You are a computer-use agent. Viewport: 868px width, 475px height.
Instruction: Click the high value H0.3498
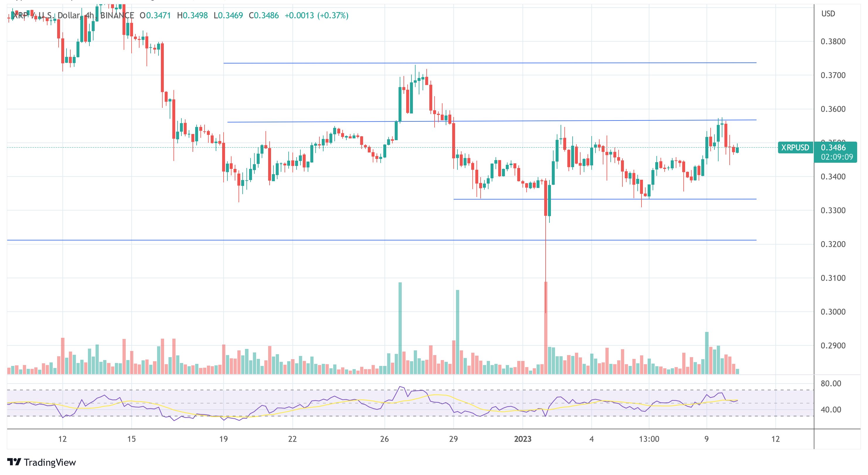[193, 16]
